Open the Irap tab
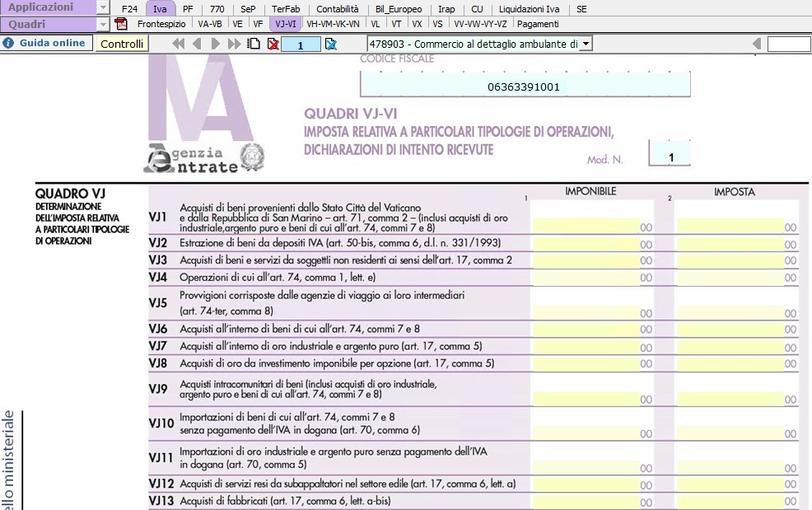This screenshot has height=510, width=812. 446,9
